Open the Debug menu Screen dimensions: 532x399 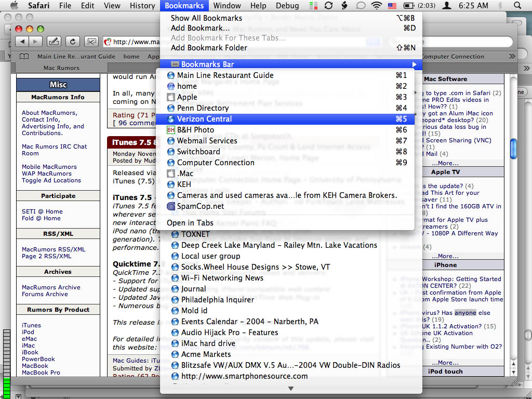pos(287,5)
